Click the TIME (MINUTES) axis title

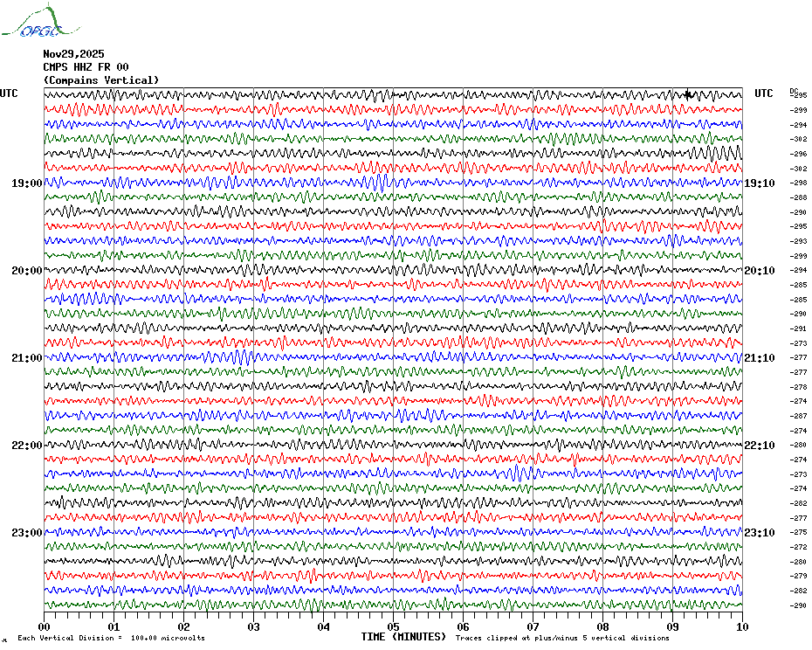(x=403, y=637)
